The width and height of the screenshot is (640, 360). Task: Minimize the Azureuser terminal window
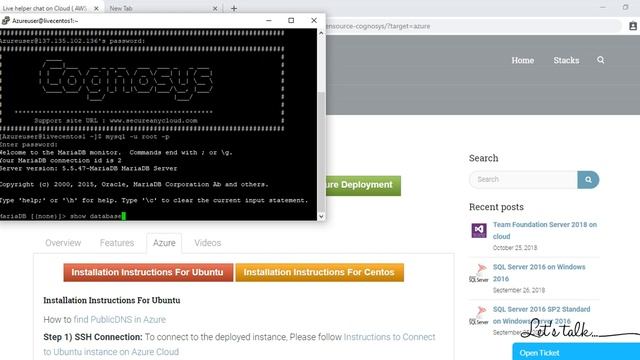point(269,20)
